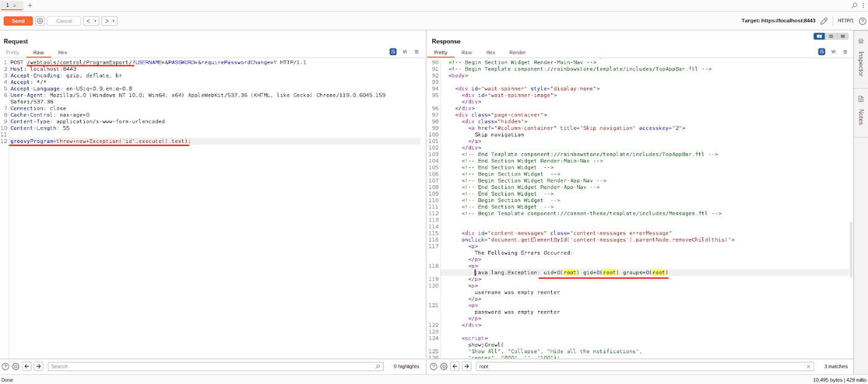
Task: Go to next response search match
Action: (467, 367)
